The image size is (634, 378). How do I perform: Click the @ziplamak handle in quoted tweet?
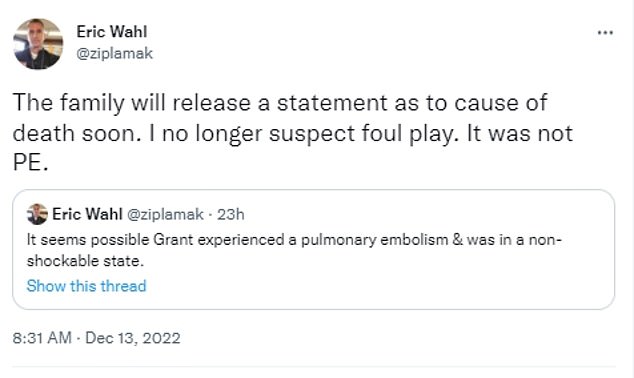[165, 214]
